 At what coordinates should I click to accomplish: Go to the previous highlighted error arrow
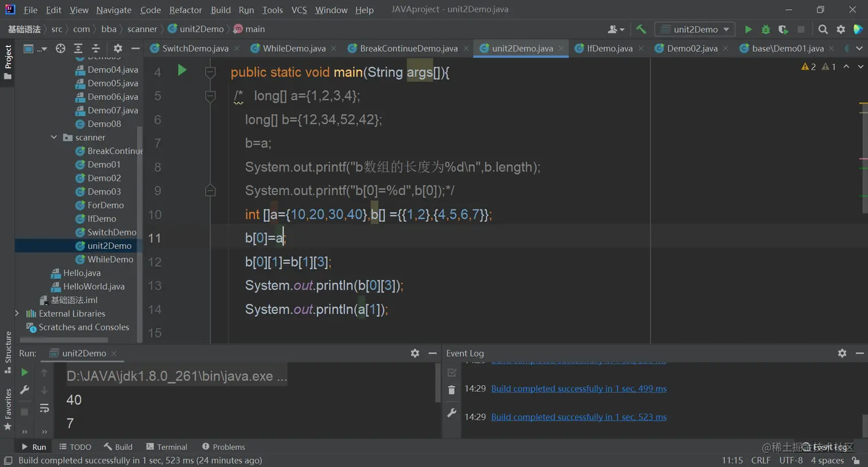tap(846, 67)
